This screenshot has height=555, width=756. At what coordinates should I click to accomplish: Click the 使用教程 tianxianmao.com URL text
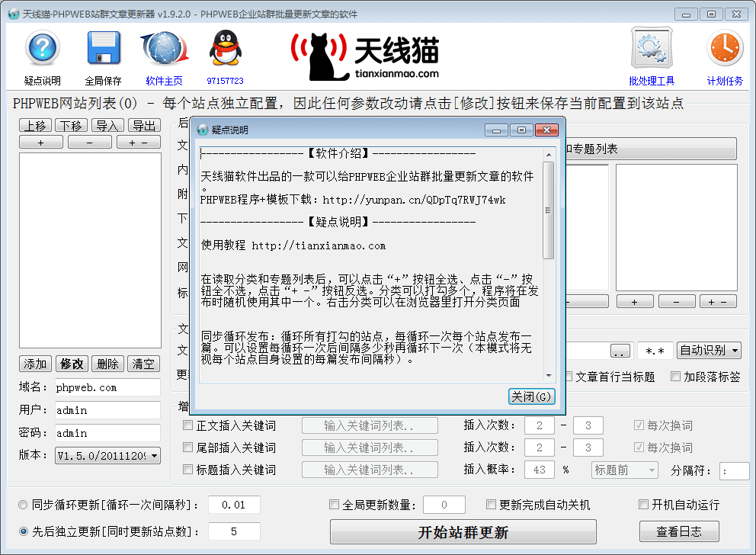319,245
